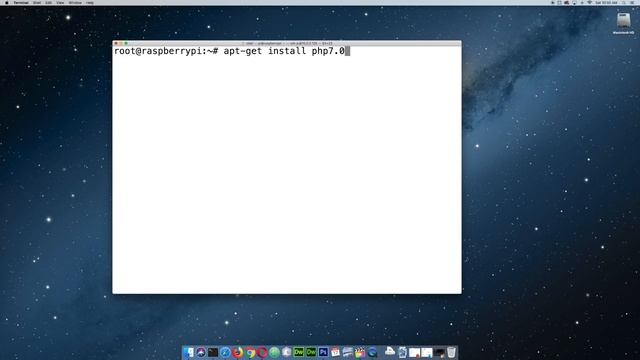Launch Final Cut Pro from the Dock
This screenshot has width=640, height=360.
point(360,352)
